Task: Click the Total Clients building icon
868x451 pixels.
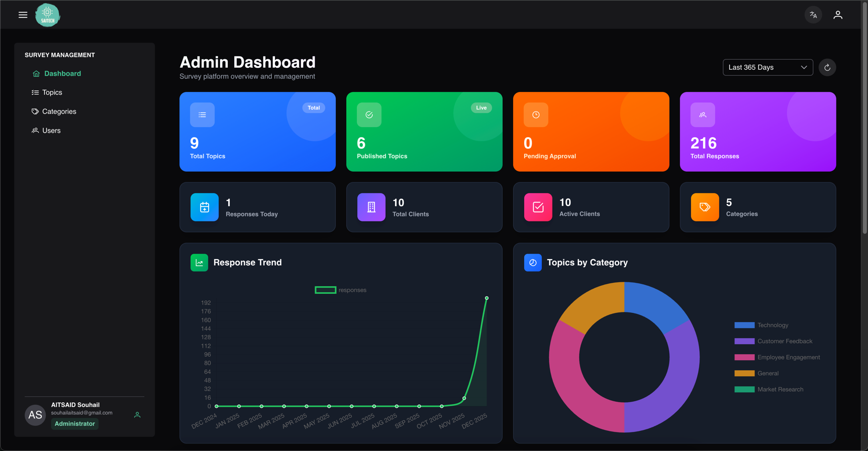Action: pos(371,207)
